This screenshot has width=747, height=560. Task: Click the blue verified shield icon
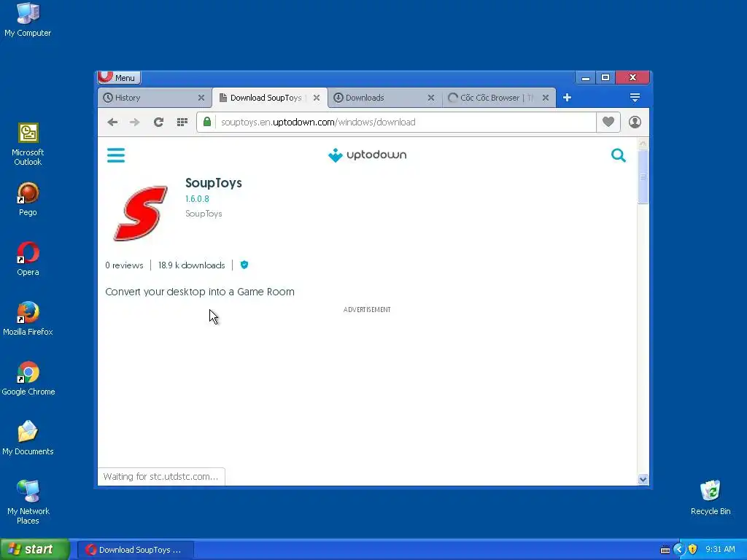tap(244, 265)
